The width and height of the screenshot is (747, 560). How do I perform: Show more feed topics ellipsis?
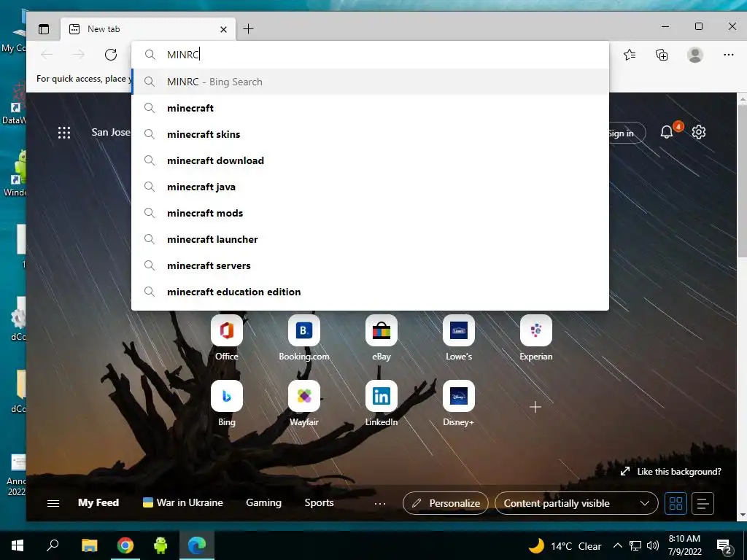point(379,503)
